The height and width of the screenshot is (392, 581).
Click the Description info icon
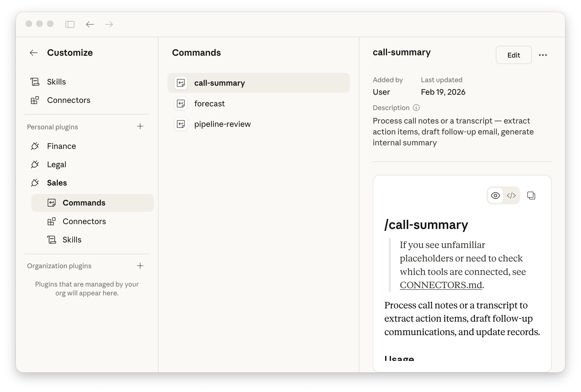click(416, 108)
